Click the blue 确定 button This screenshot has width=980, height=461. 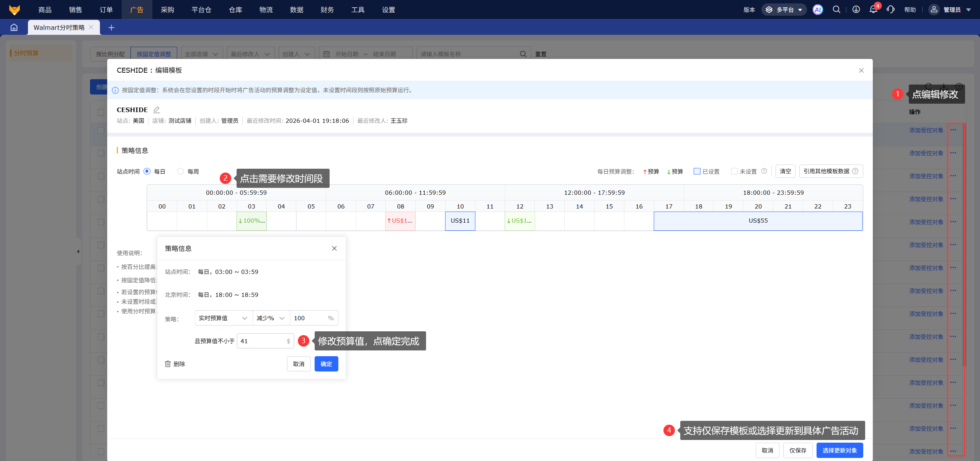pyautogui.click(x=326, y=364)
